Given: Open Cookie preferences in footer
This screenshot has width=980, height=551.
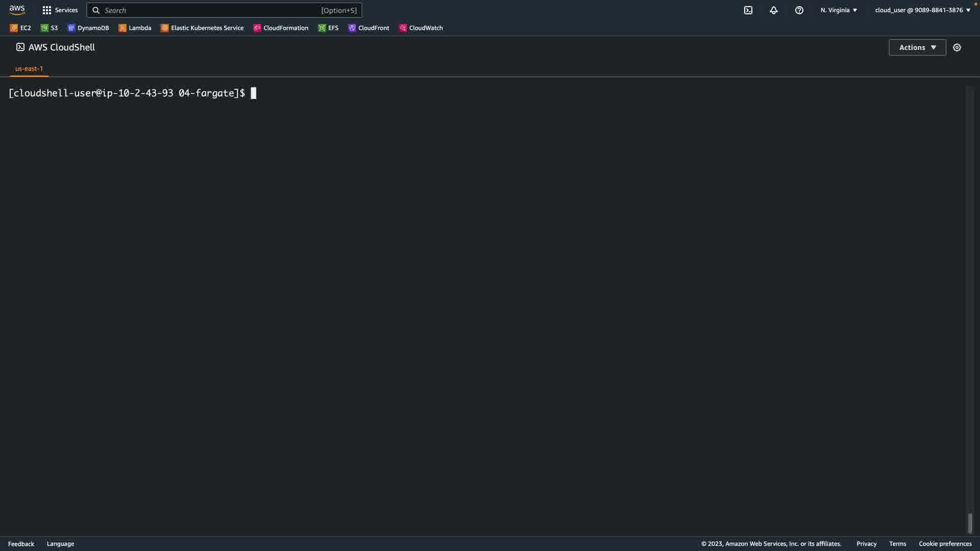Looking at the screenshot, I should tap(945, 544).
